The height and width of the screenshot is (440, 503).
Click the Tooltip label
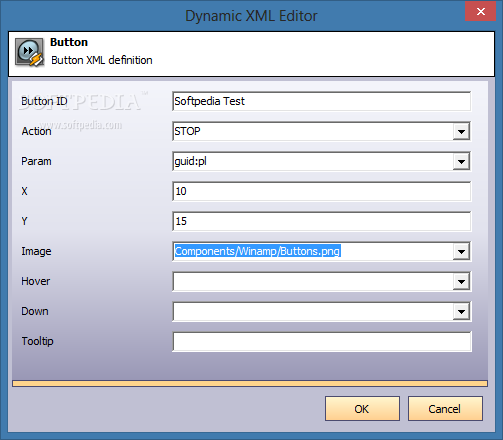[x=37, y=341]
